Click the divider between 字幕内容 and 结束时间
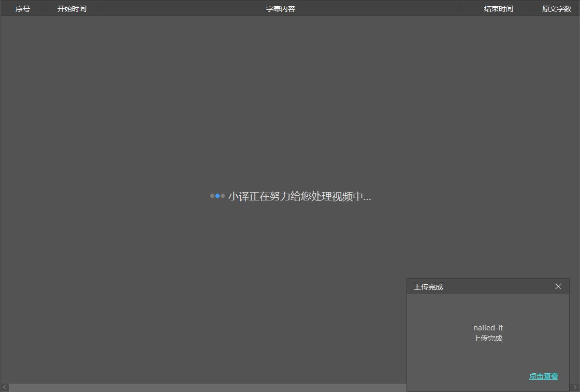 (459, 9)
